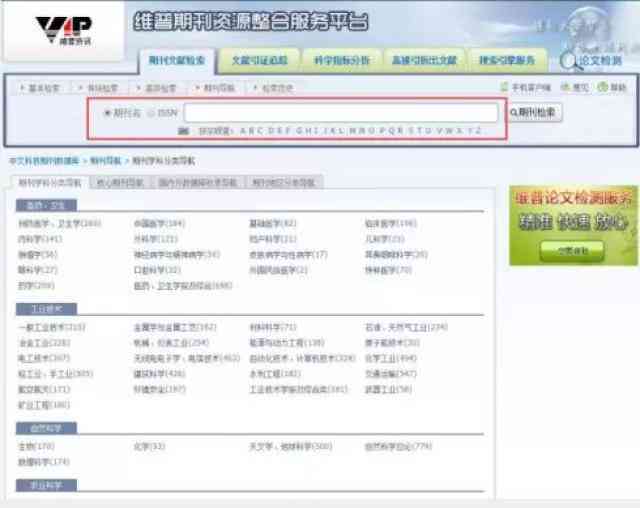Open the 材料科学 category

pyautogui.click(x=273, y=327)
